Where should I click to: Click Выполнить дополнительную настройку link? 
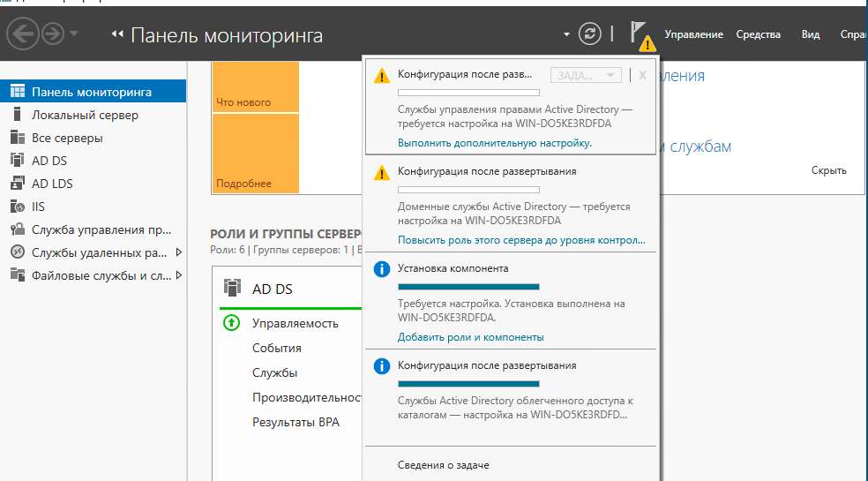pyautogui.click(x=494, y=143)
